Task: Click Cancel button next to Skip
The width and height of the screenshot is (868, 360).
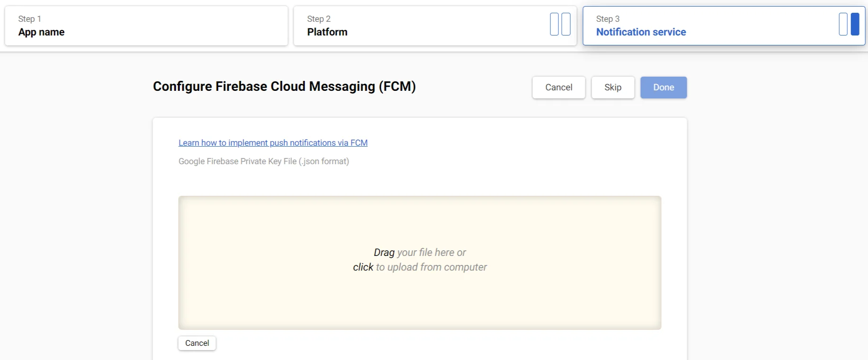Action: tap(559, 88)
